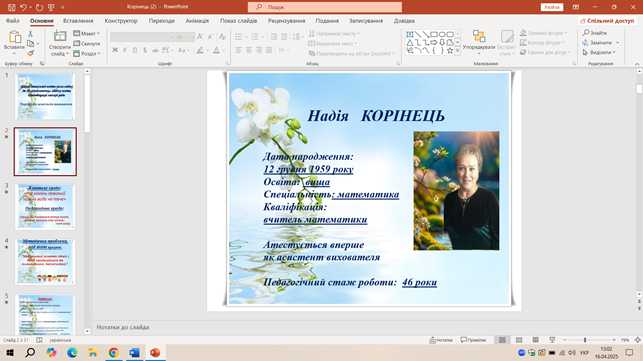Viewport: 643px width, 361px height.
Task: Increase the font size
Action: point(200,37)
